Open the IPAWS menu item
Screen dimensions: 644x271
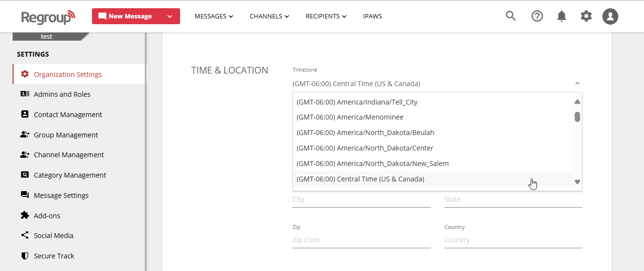[372, 16]
